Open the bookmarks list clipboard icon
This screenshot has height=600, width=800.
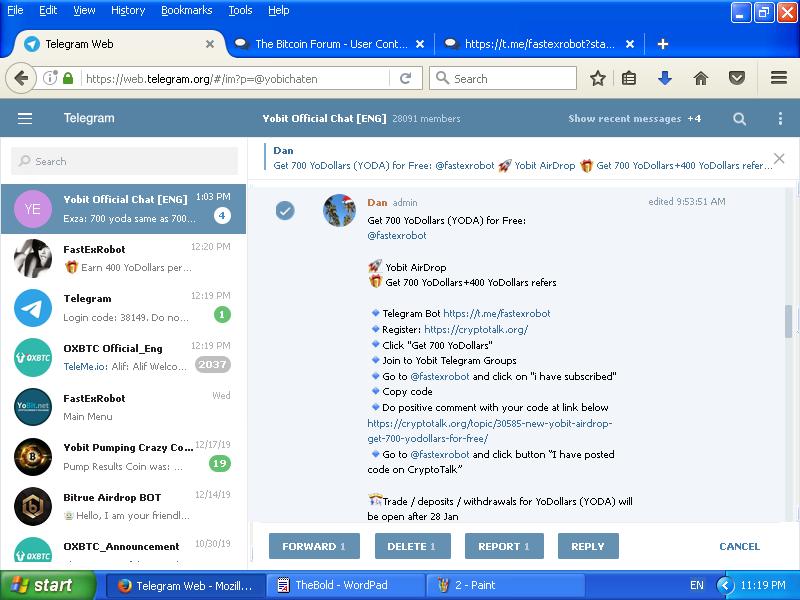click(629, 79)
